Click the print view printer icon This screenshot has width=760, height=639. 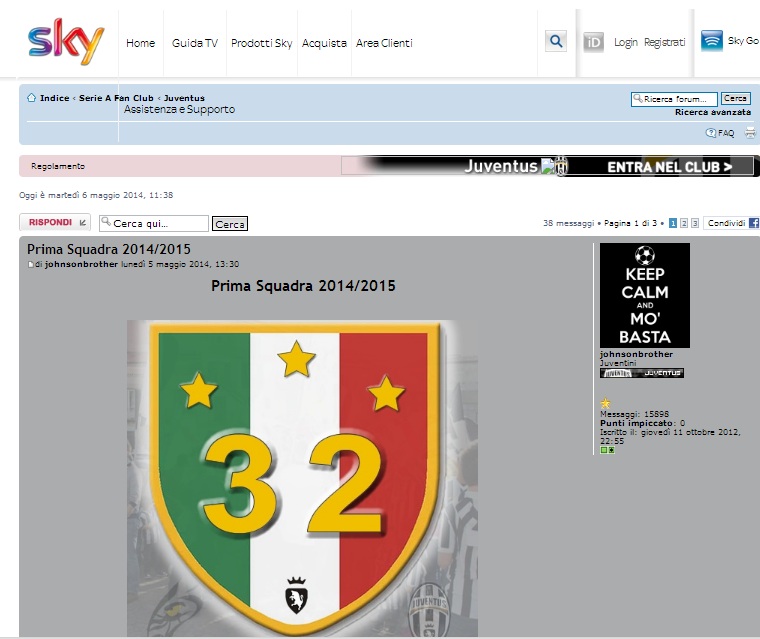pyautogui.click(x=750, y=132)
